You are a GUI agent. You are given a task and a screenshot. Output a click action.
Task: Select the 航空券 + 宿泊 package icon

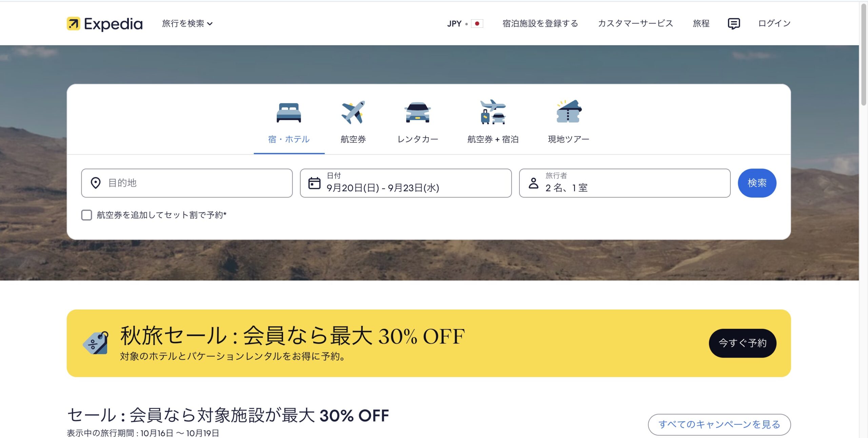pyautogui.click(x=493, y=112)
